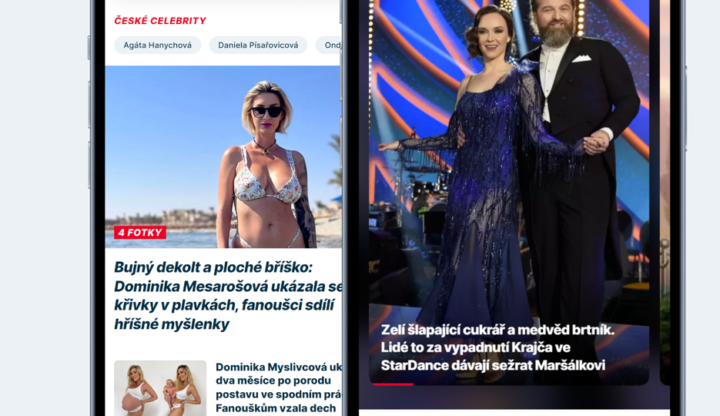
Task: Click the blonde woman's black sunglasses
Action: 266,112
